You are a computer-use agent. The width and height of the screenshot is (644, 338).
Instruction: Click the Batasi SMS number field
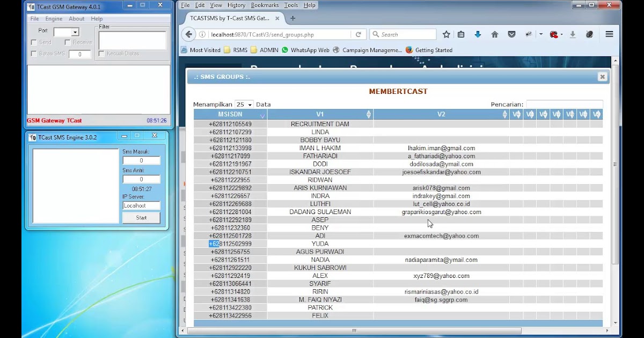tap(80, 54)
